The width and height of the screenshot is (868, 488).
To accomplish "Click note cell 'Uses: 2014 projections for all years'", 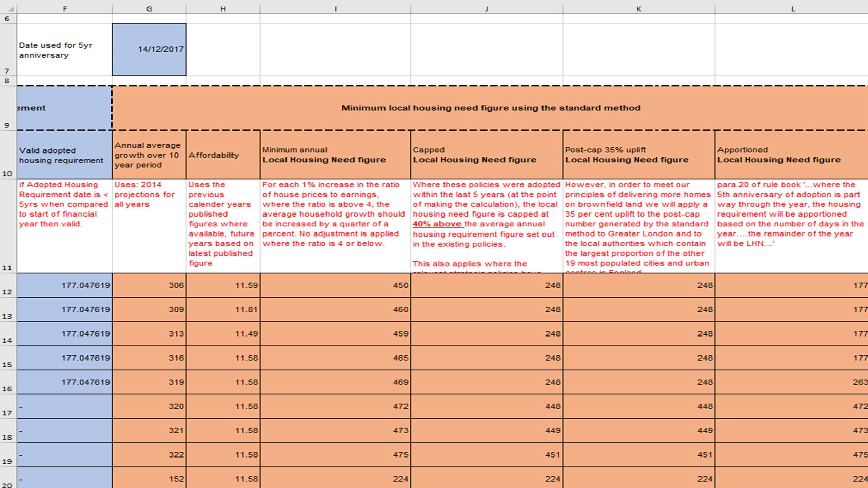I will (149, 226).
